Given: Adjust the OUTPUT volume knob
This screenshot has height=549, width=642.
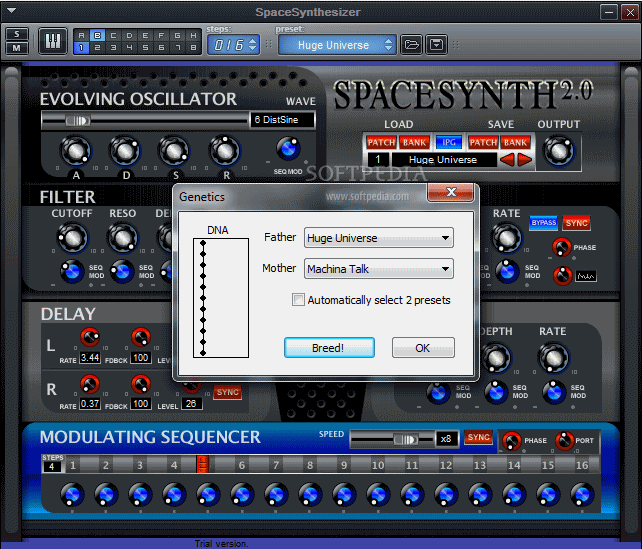Looking at the screenshot, I should click(x=559, y=151).
